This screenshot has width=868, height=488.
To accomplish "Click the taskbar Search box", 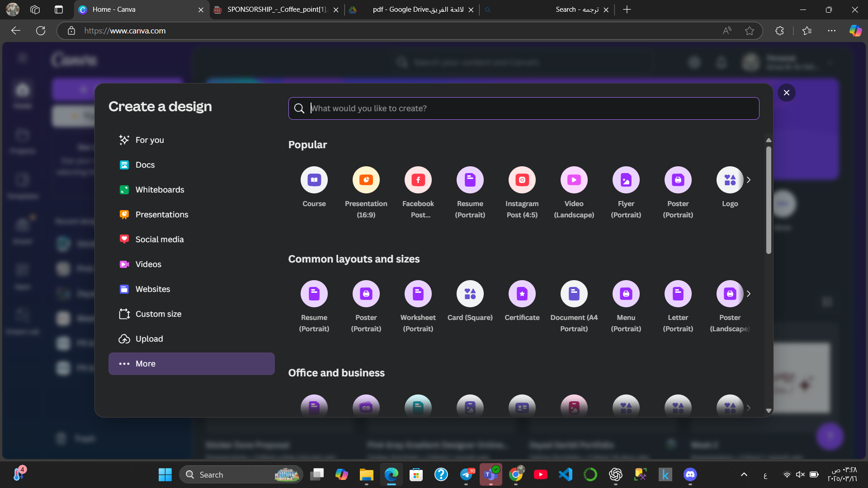I will point(241,474).
